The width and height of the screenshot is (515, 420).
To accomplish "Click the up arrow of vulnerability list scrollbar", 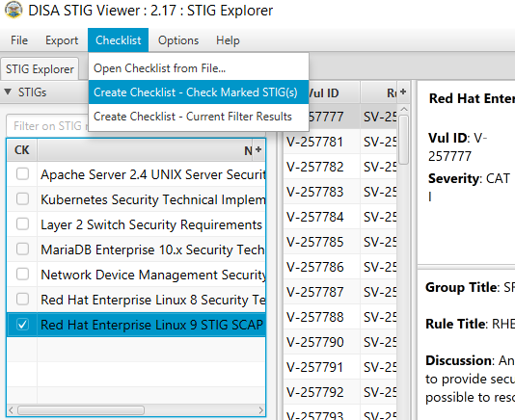I will click(x=404, y=109).
